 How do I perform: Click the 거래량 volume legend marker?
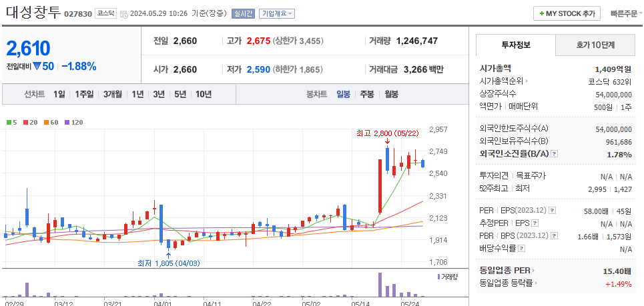438,277
